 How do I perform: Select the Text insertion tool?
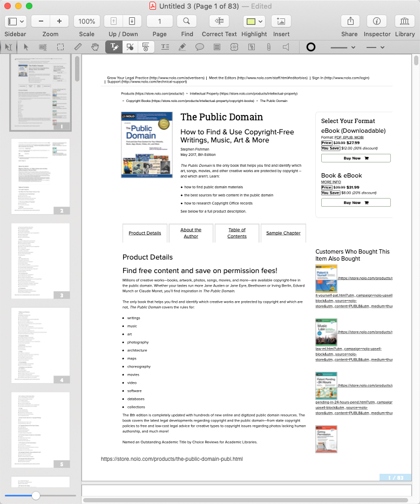tap(165, 47)
